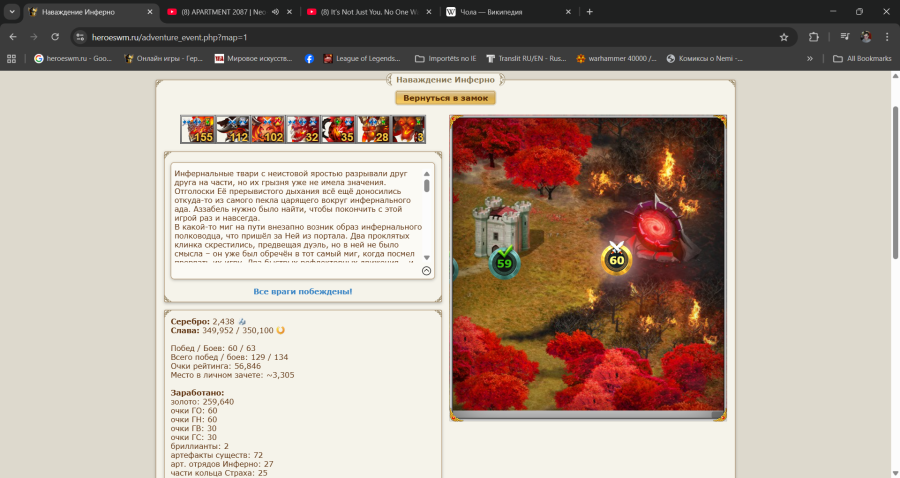Go back to the previous page

point(13,37)
